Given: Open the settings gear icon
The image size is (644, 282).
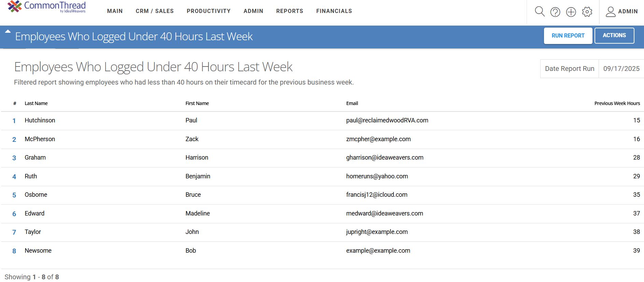Looking at the screenshot, I should click(587, 12).
